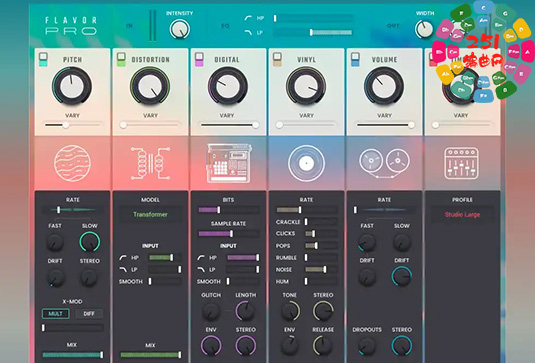Click the Volume Dropouts knob

click(x=367, y=346)
